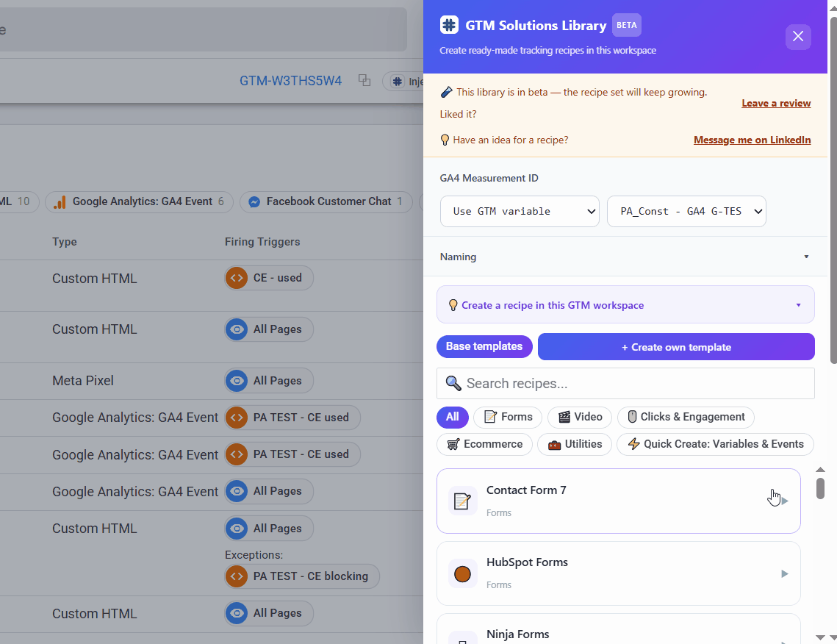Click recipe list scroll up arrow
The height and width of the screenshot is (644, 837).
click(820, 470)
